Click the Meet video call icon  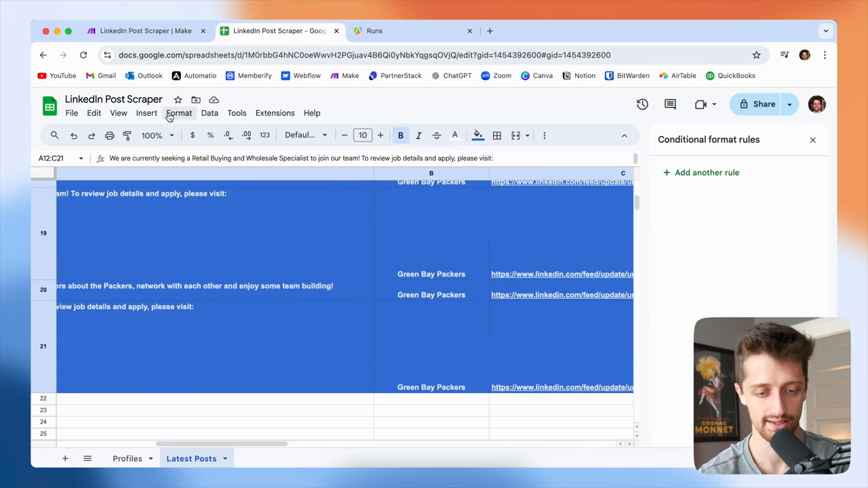click(701, 104)
